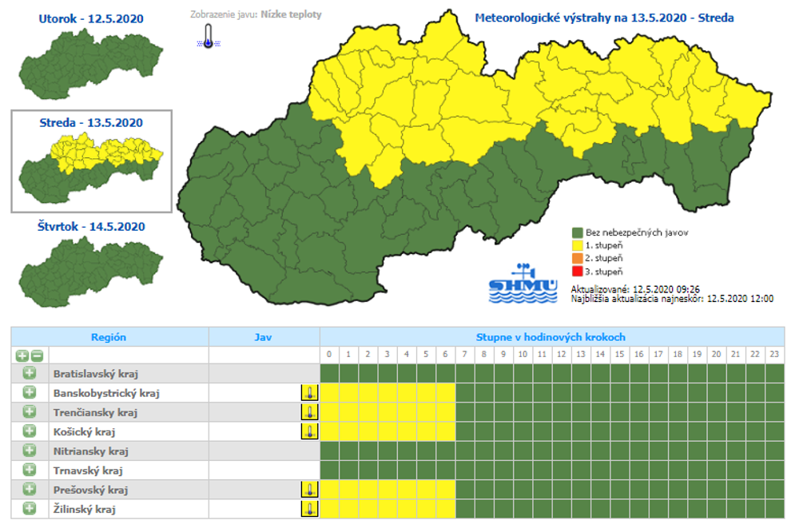Expand the Nitriansky kraj row
The height and width of the screenshot is (532, 799).
[x=30, y=451]
